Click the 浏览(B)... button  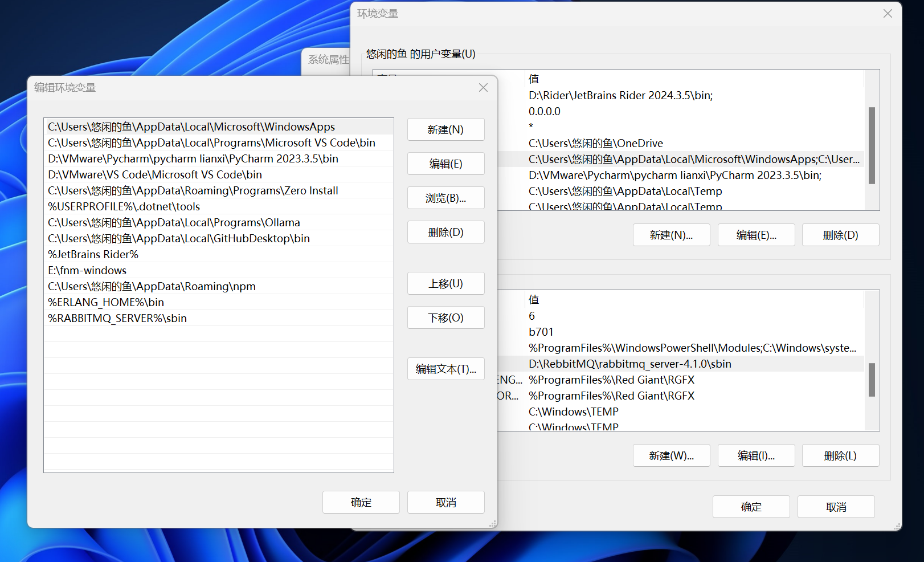445,198
